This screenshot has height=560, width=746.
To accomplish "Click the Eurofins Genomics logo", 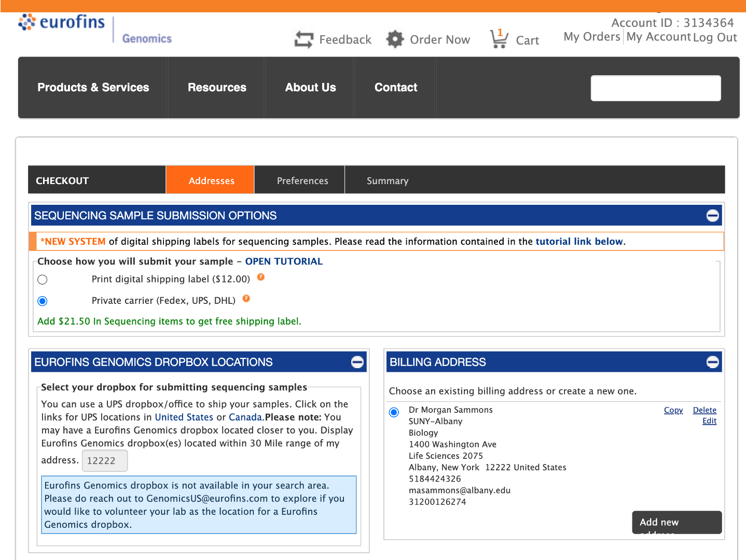I will point(95,30).
